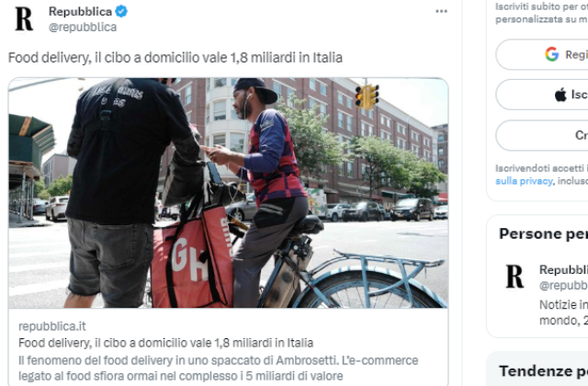Open Repubblica avatar in suggested people panel
Image resolution: width=588 pixels, height=386 pixels.
[514, 277]
